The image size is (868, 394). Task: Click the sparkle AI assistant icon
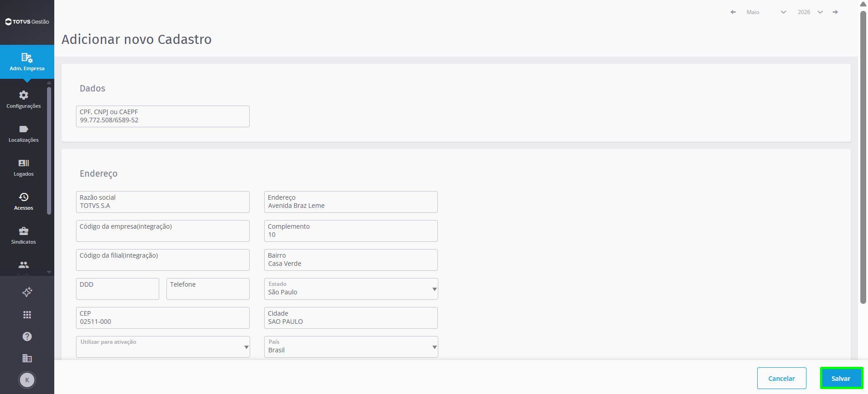(27, 292)
